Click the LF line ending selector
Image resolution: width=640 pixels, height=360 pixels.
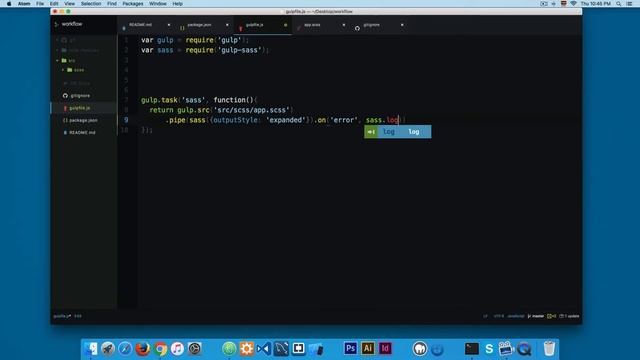coord(485,316)
